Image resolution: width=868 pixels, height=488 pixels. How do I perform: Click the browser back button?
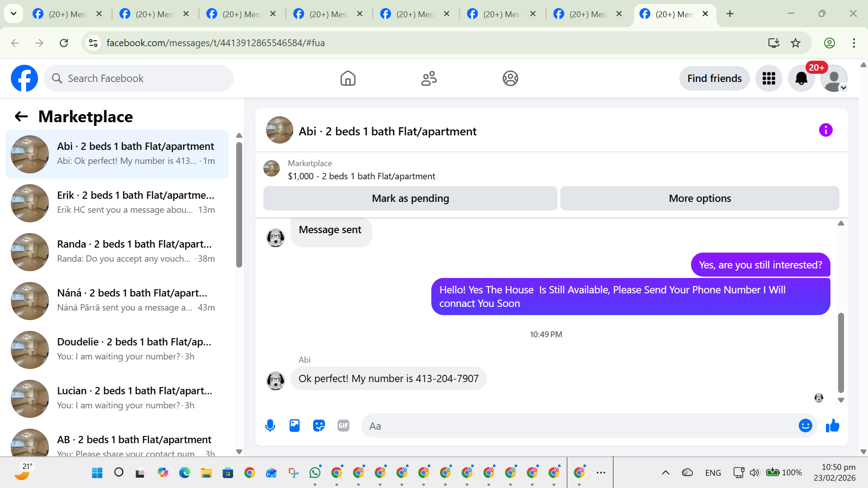coord(15,43)
